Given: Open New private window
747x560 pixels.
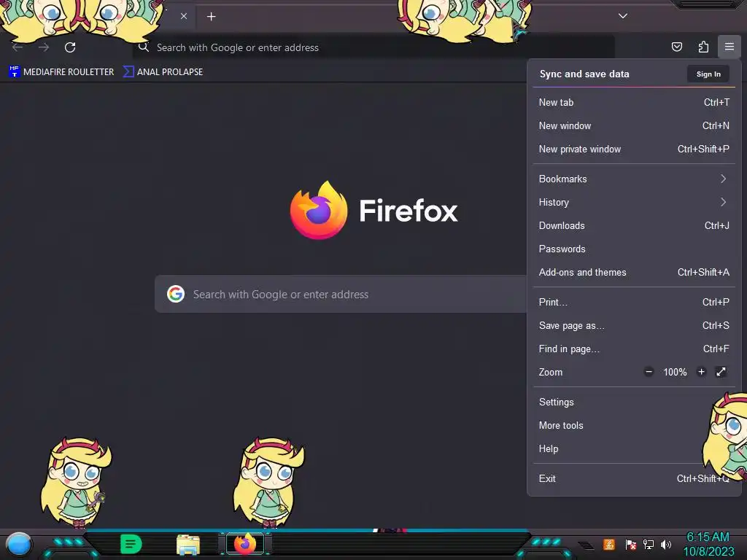Looking at the screenshot, I should click(x=634, y=149).
